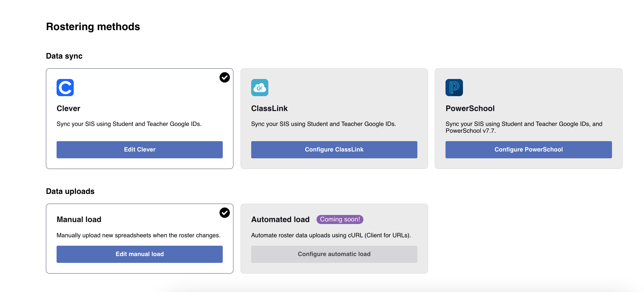The width and height of the screenshot is (644, 292).
Task: Click the PowerSchool v7.7 description text
Action: (x=523, y=127)
